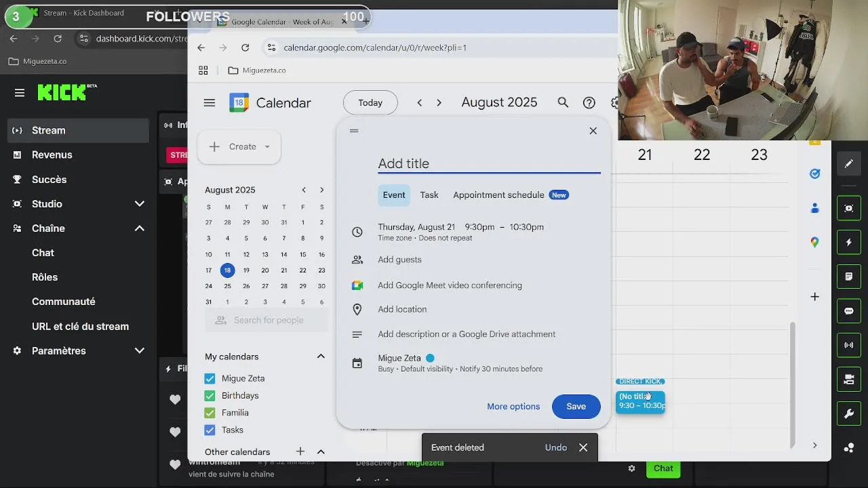Open Google Tasks side panel icon

click(x=815, y=174)
